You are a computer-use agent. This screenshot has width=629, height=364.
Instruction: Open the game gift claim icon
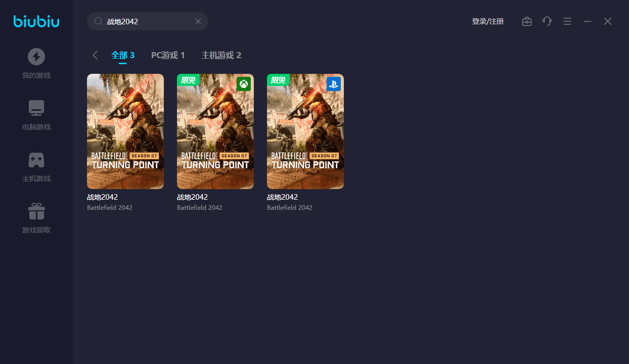pyautogui.click(x=36, y=211)
